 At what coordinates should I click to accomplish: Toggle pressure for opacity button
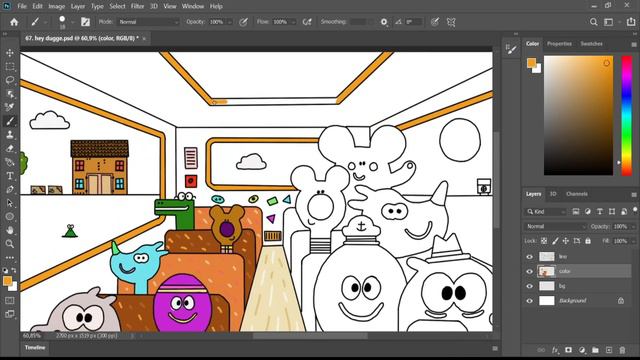(x=243, y=22)
